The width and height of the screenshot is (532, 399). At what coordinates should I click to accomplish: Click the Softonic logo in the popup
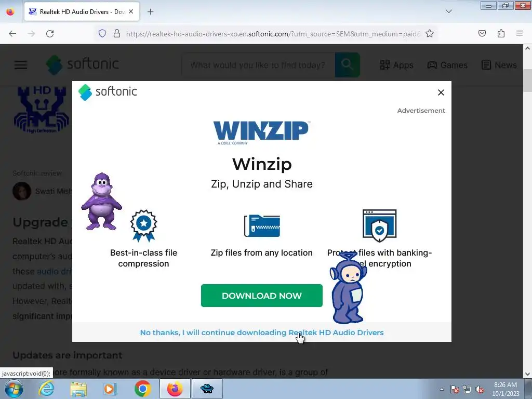(x=108, y=92)
